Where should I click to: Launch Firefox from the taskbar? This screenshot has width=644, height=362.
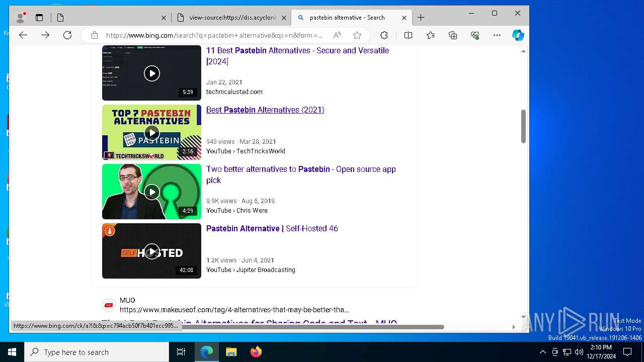[x=256, y=352]
